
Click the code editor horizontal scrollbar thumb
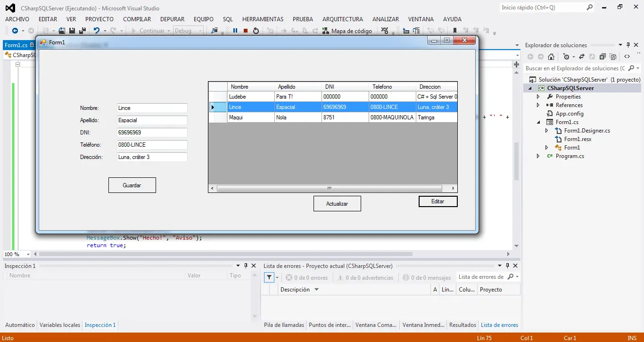(226, 254)
